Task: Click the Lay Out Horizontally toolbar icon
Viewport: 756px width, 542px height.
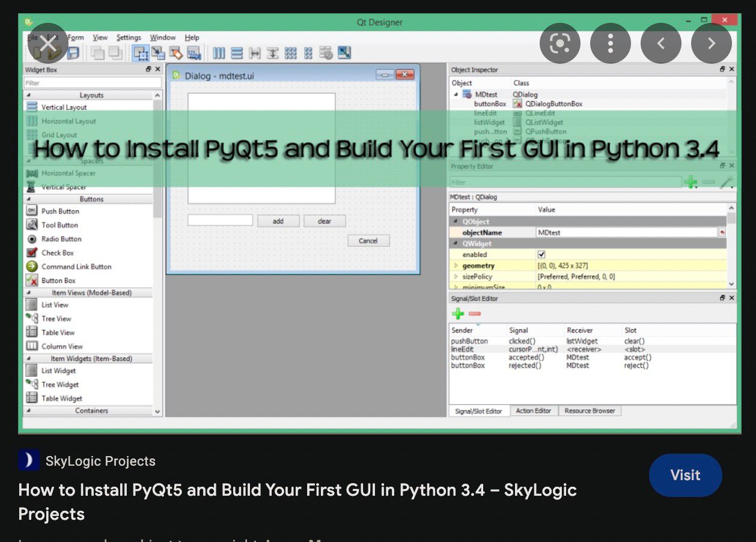Action: (x=219, y=53)
